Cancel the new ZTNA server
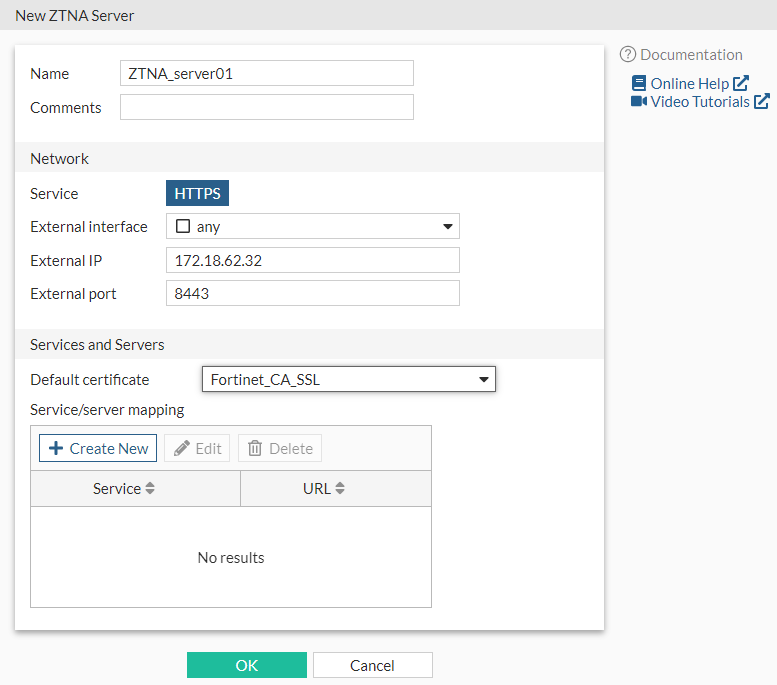 372,666
